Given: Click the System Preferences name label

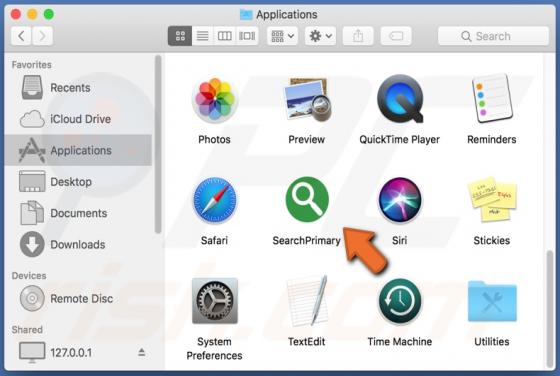Looking at the screenshot, I should [x=214, y=349].
